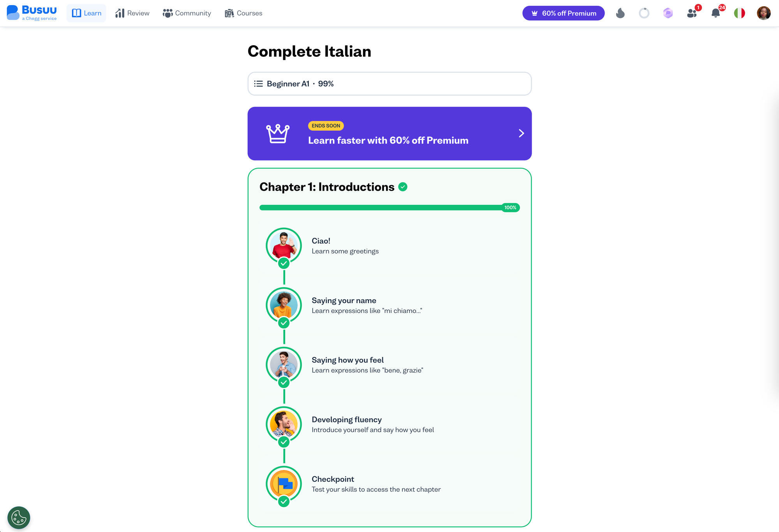Click the Italian flag language icon

[740, 13]
